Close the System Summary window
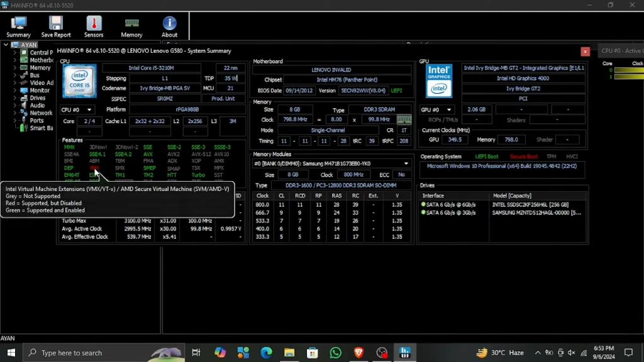This screenshot has height=362, width=644. 585,52
